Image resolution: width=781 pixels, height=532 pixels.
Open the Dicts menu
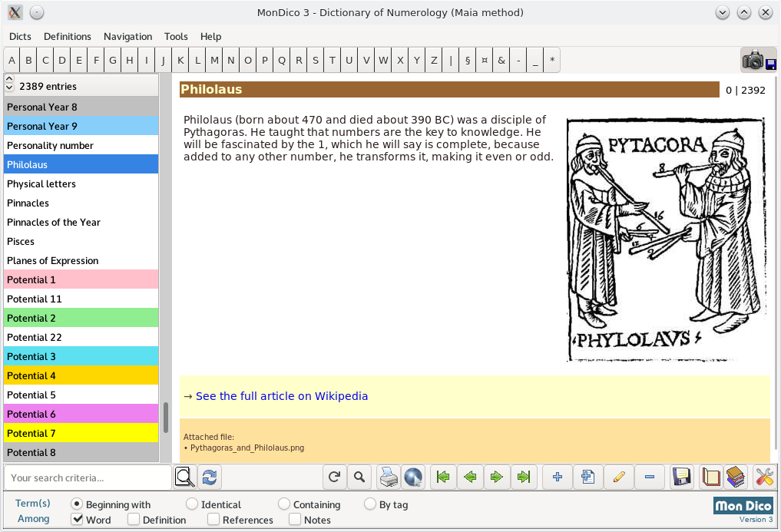click(x=20, y=36)
